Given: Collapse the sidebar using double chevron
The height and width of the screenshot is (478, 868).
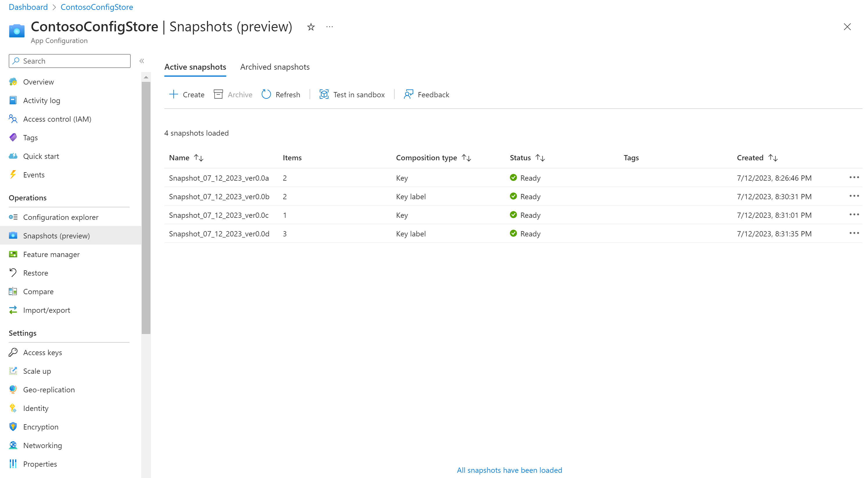Looking at the screenshot, I should 142,61.
